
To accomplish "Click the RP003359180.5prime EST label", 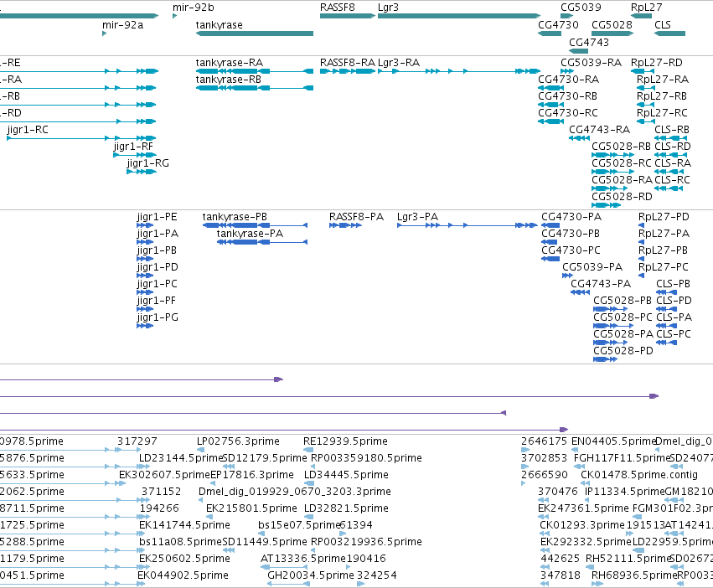I will [x=366, y=457].
